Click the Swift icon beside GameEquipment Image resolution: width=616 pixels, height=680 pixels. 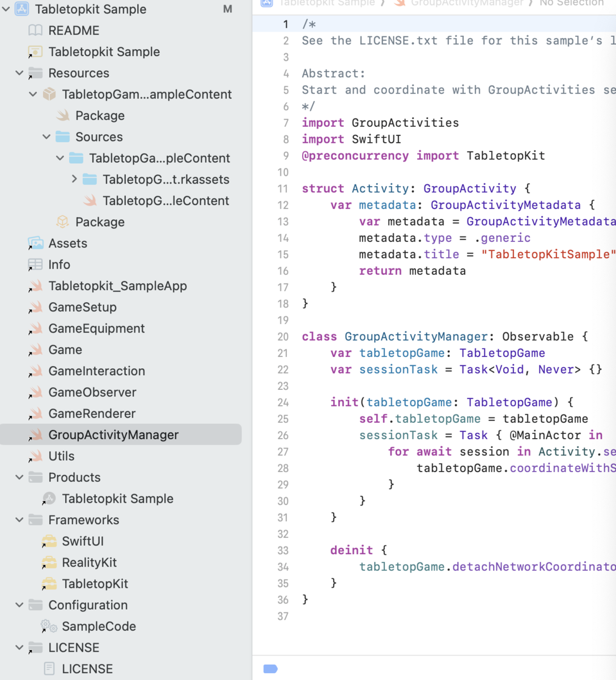pyautogui.click(x=36, y=328)
